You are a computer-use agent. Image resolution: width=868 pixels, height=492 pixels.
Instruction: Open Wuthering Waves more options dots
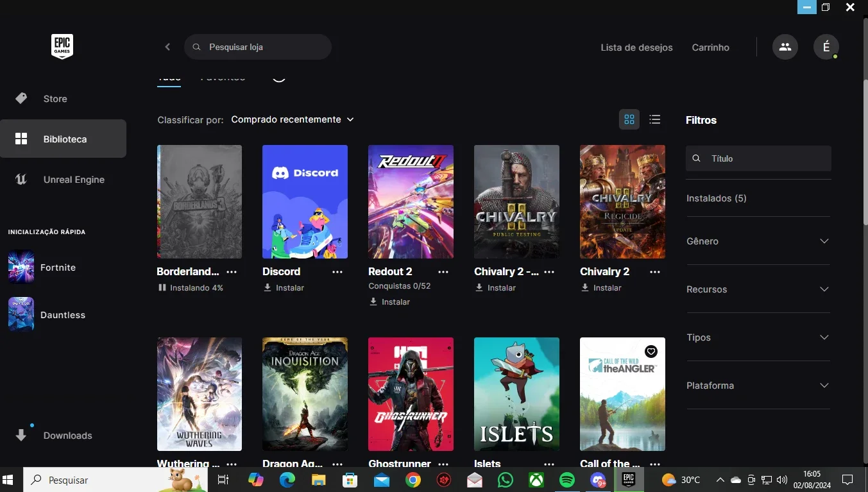232,464
